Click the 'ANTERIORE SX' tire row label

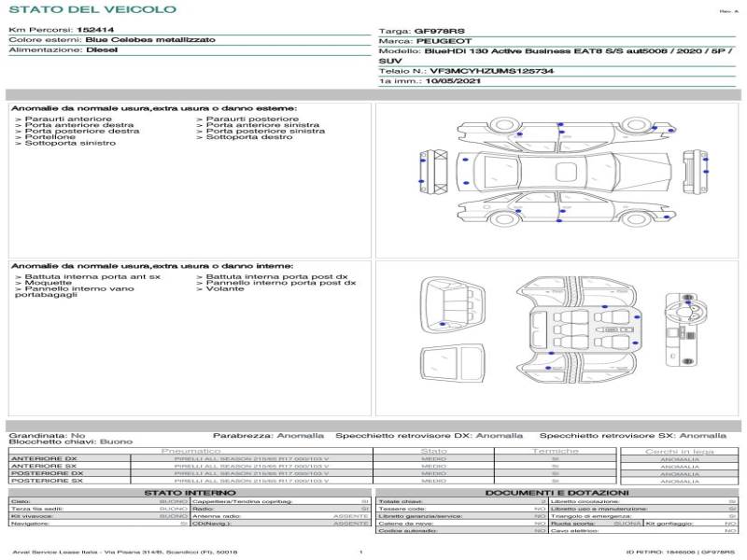tap(44, 466)
